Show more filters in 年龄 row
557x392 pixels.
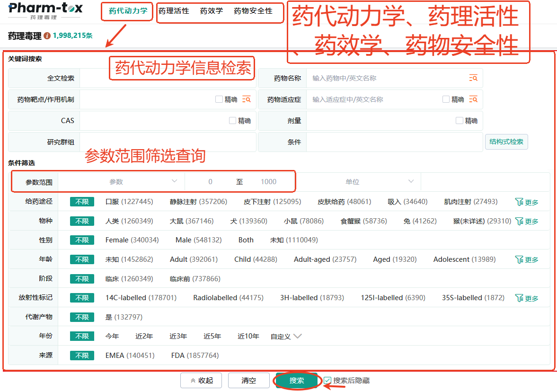point(527,259)
